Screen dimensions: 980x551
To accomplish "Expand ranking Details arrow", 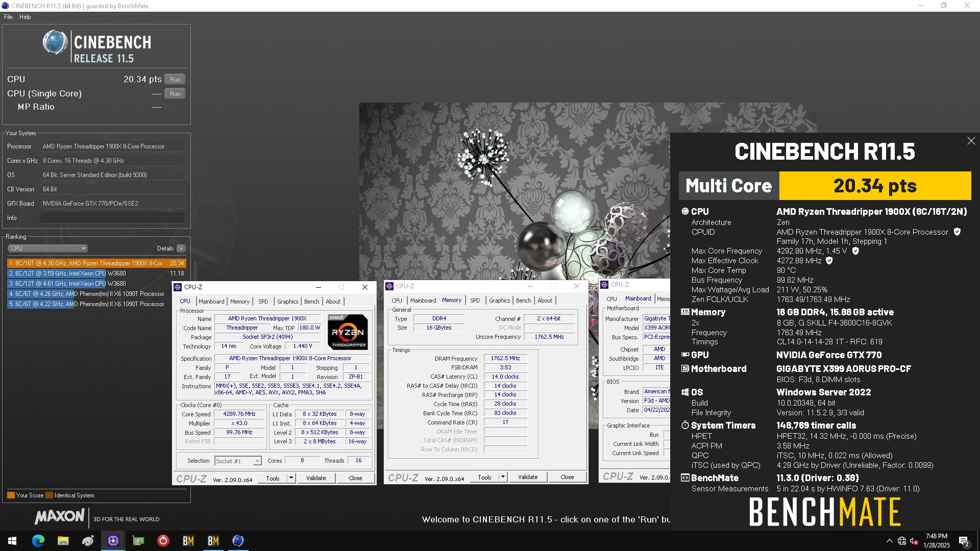I will [x=181, y=248].
